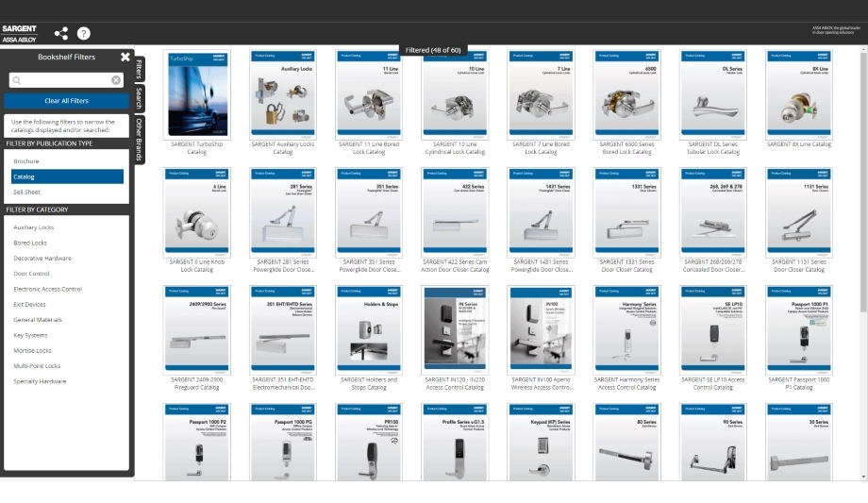Click the SARGENT 8X Line Catalog title link
The width and height of the screenshot is (868, 503).
click(x=799, y=144)
